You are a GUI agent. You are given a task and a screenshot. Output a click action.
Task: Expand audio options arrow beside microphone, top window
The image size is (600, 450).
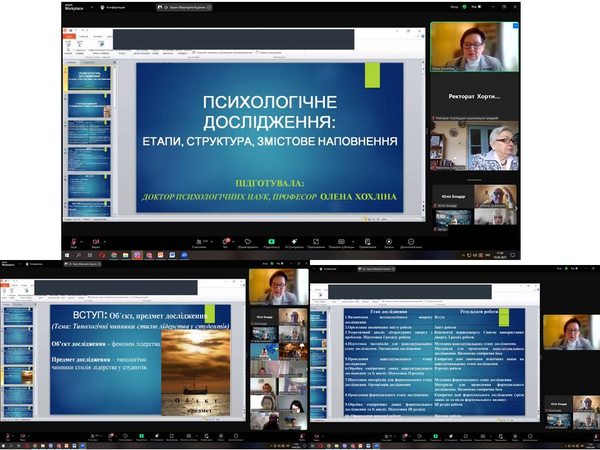83,241
